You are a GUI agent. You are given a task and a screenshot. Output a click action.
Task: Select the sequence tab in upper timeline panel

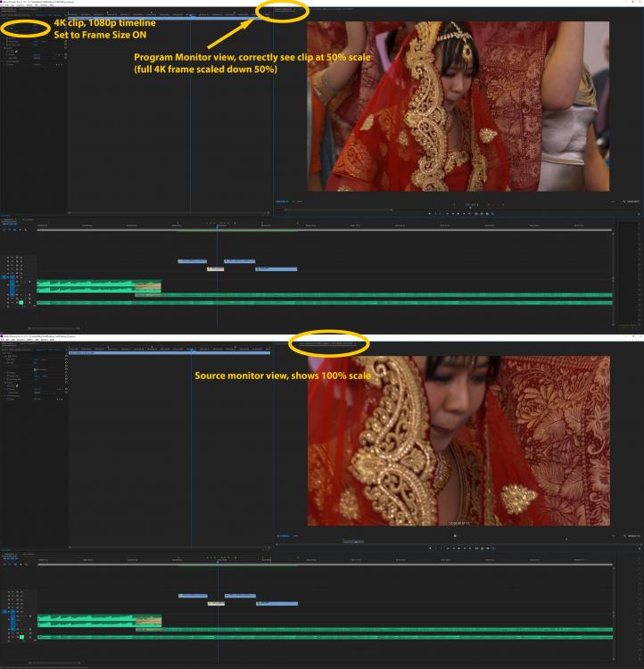coord(8,219)
